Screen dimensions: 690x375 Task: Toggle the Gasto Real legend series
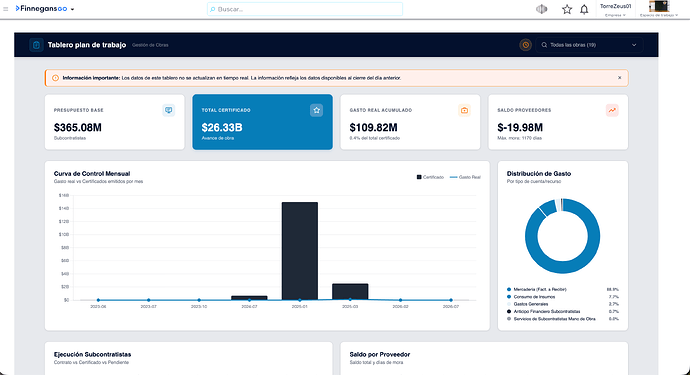click(x=465, y=177)
